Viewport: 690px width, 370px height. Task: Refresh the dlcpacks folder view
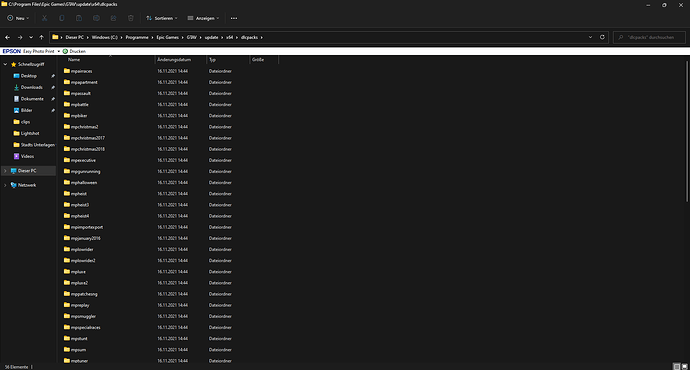click(x=602, y=37)
